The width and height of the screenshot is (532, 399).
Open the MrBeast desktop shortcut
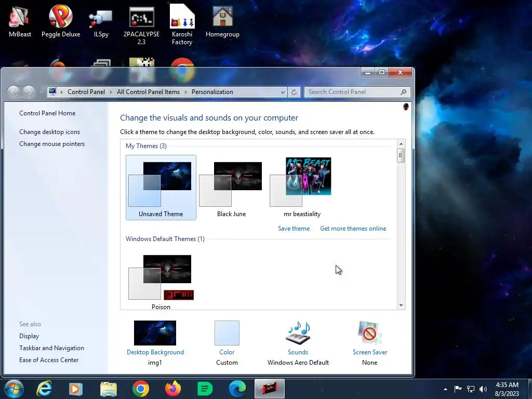pos(20,20)
